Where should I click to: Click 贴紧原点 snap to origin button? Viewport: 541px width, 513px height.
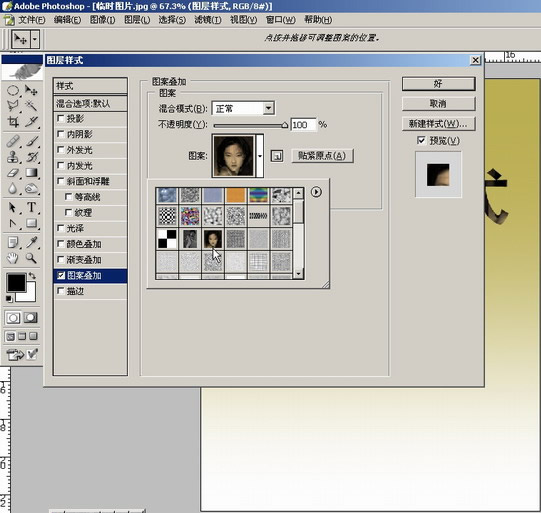[x=322, y=156]
